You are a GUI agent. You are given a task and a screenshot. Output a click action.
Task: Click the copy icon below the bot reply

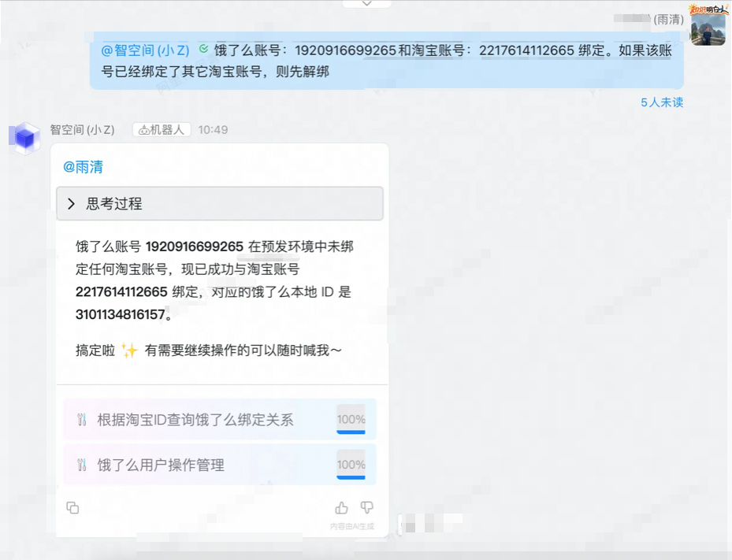point(72,508)
